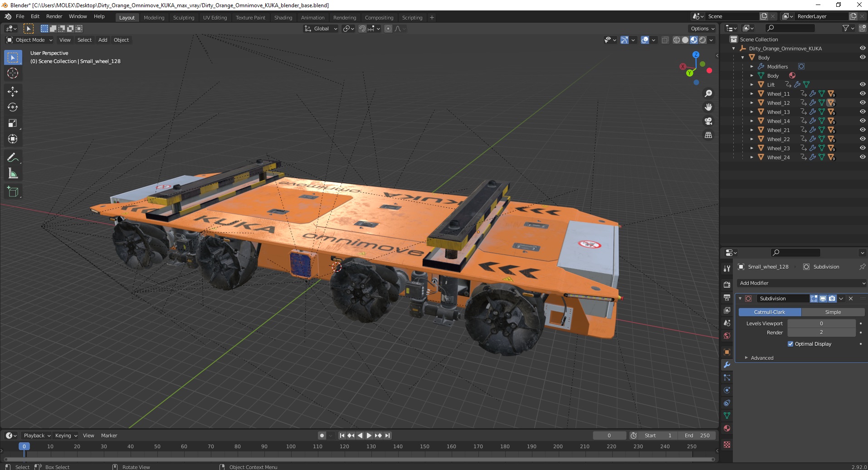The image size is (868, 470).
Task: Hide Wheel_11 with its eye icon
Action: click(x=862, y=93)
